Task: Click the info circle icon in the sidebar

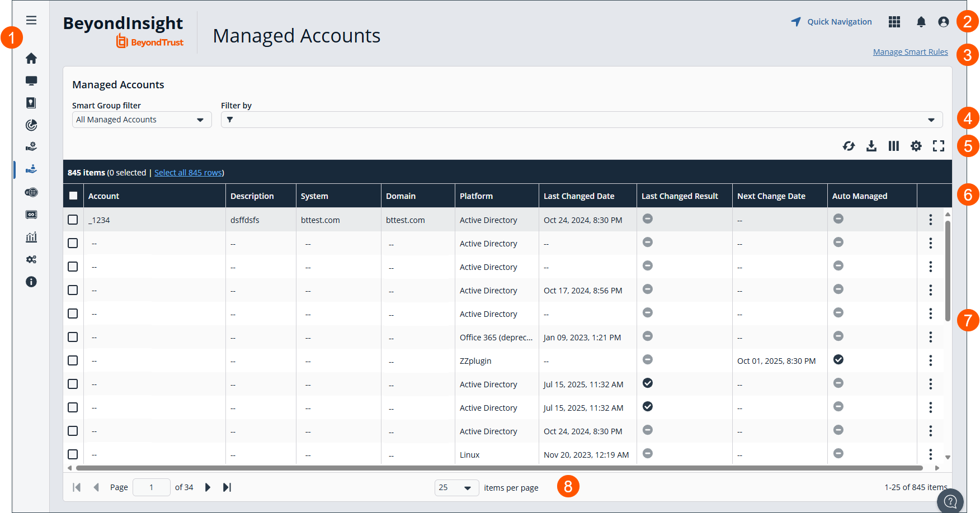Action: (31, 282)
